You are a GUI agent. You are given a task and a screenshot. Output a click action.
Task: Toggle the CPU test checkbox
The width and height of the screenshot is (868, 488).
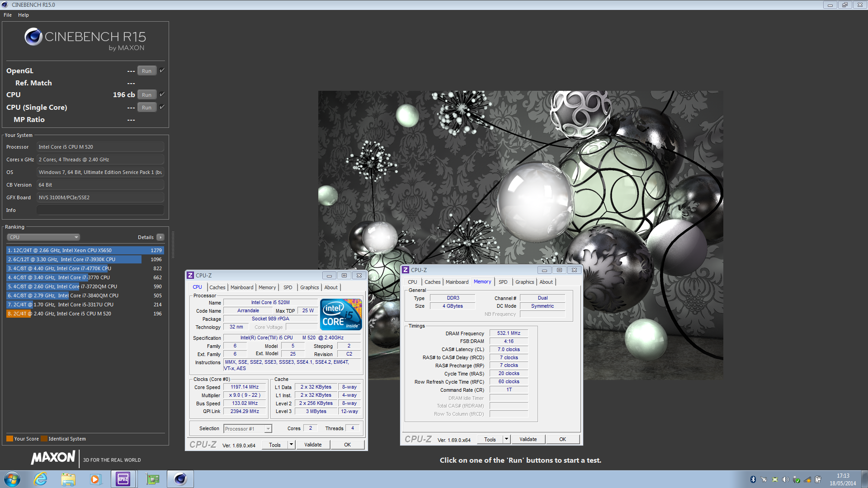point(162,94)
